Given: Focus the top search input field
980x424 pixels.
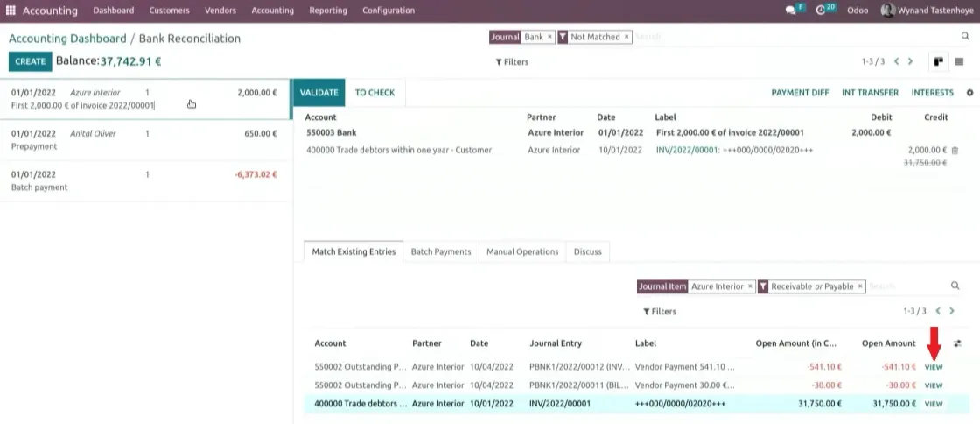Looking at the screenshot, I should [794, 37].
